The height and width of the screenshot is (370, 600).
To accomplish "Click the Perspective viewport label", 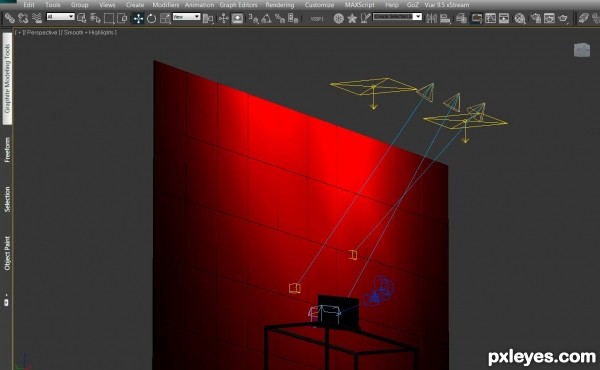I will 42,33.
